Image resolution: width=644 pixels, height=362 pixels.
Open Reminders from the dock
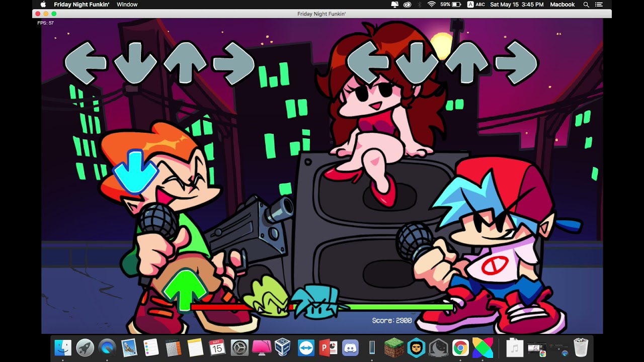click(151, 347)
